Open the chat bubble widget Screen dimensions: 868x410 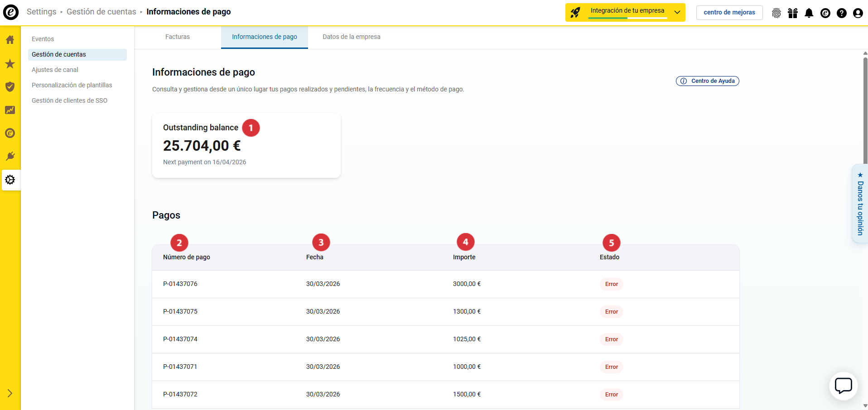(843, 386)
